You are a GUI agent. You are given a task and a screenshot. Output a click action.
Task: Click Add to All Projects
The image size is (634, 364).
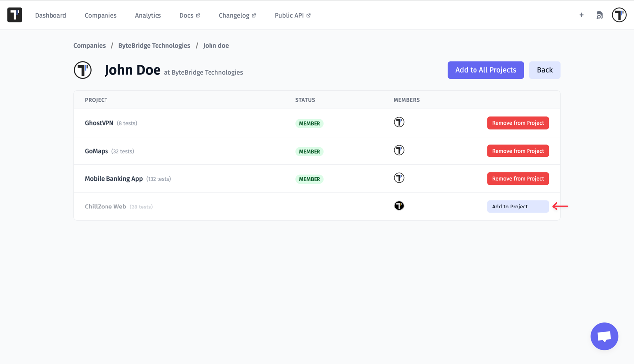485,70
